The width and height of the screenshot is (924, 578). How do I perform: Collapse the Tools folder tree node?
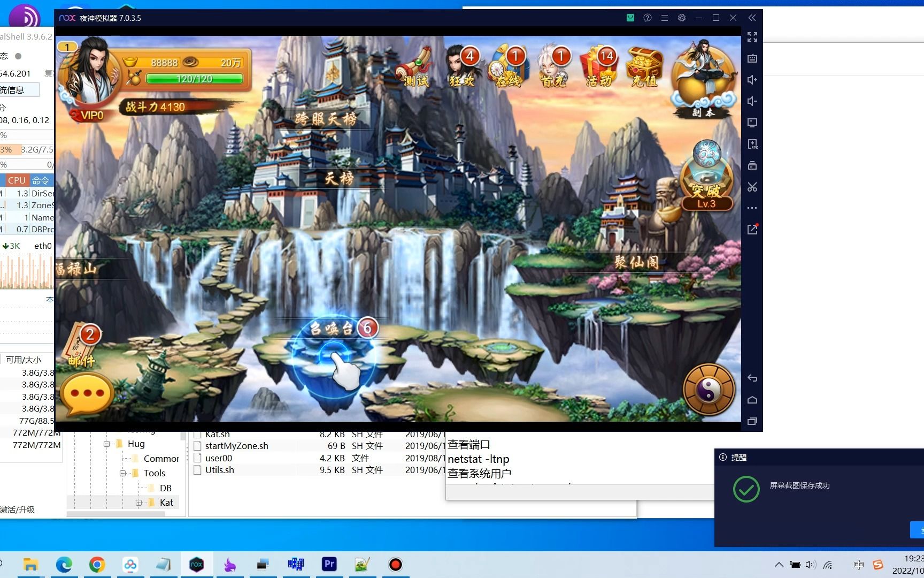[x=122, y=473]
